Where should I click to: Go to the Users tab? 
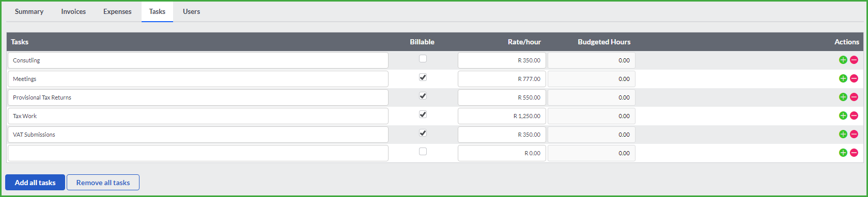191,11
